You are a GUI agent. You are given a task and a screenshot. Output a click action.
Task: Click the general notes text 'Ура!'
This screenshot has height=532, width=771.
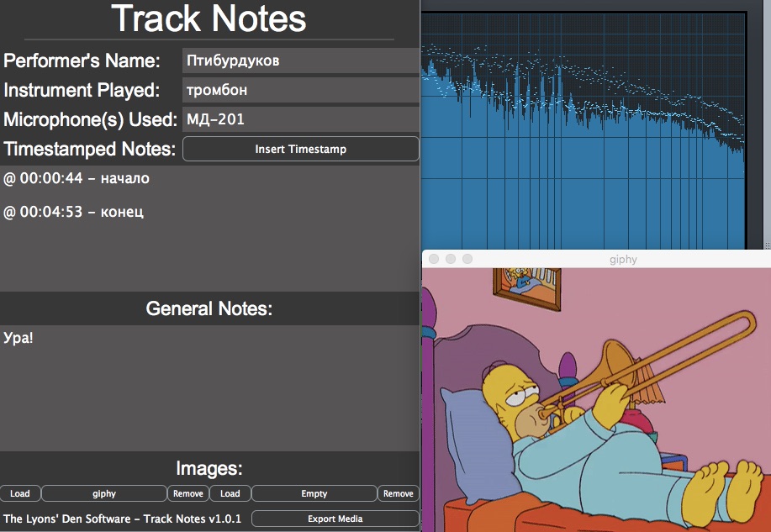pos(18,338)
